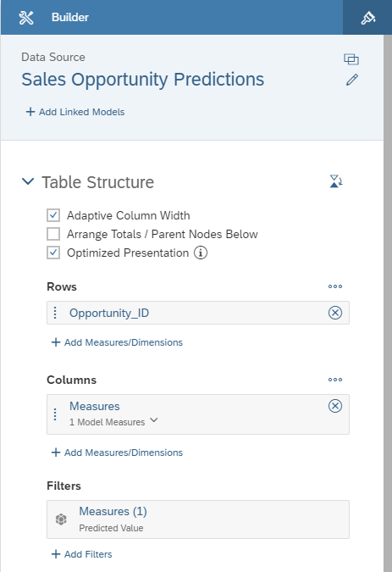Click Add Filters link
This screenshot has width=392, height=572.
click(x=81, y=554)
